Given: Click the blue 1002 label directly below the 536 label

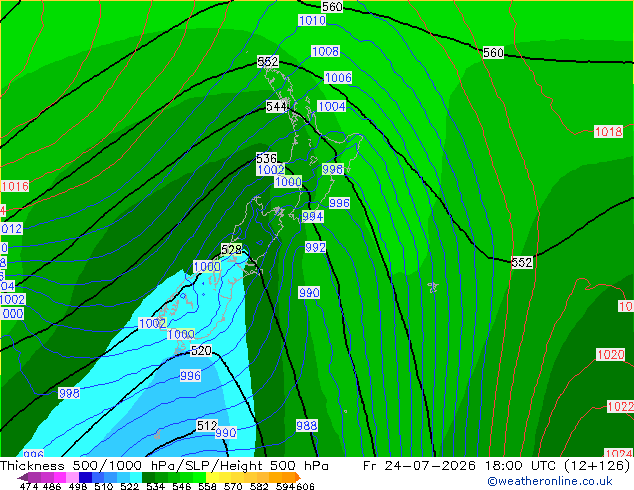Looking at the screenshot, I should (271, 169).
